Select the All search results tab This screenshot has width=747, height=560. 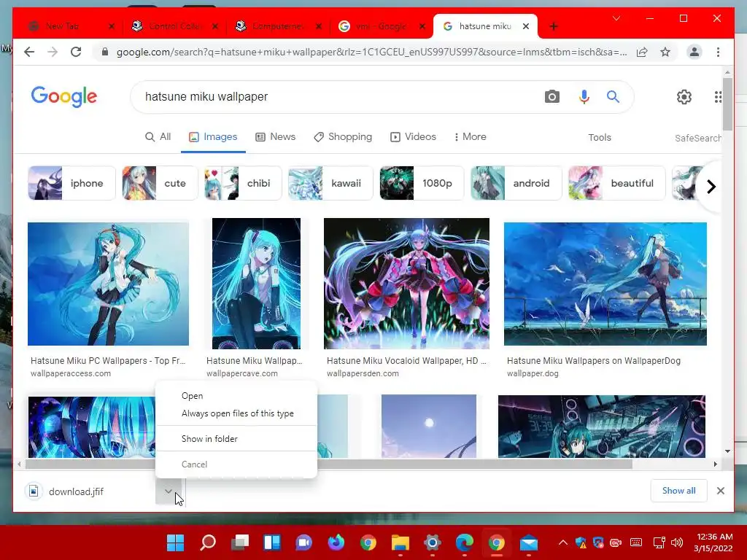[158, 136]
